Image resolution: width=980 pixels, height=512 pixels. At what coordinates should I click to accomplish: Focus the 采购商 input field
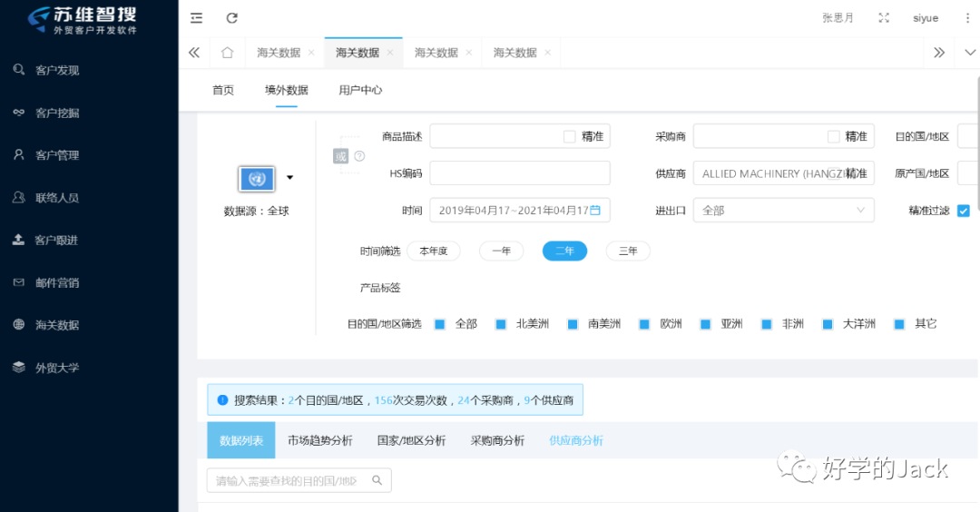point(784,136)
